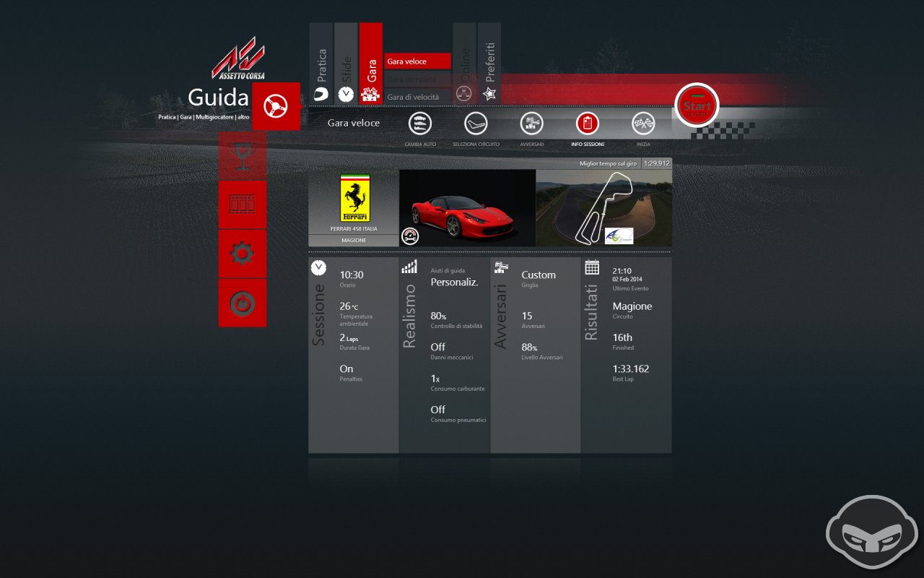Click the 2 Laps race duration

click(349, 337)
